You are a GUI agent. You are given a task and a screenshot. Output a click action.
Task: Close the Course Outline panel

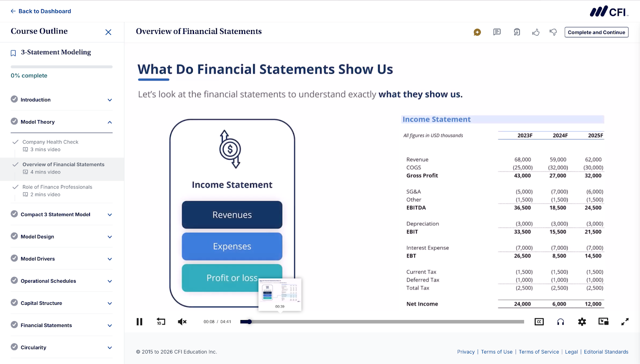coord(108,32)
